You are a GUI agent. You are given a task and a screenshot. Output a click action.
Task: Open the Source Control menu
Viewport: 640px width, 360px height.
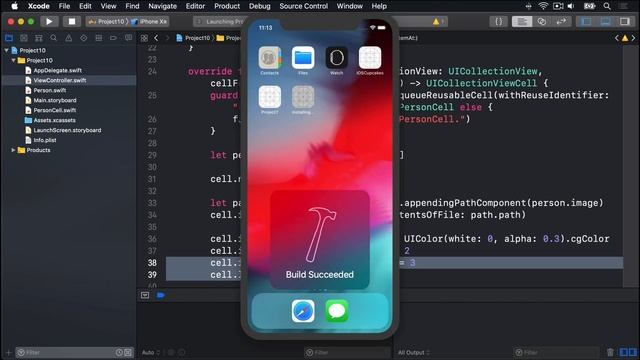(x=304, y=6)
